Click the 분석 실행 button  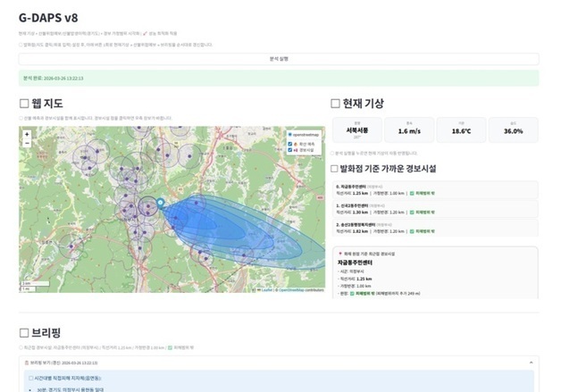click(279, 59)
